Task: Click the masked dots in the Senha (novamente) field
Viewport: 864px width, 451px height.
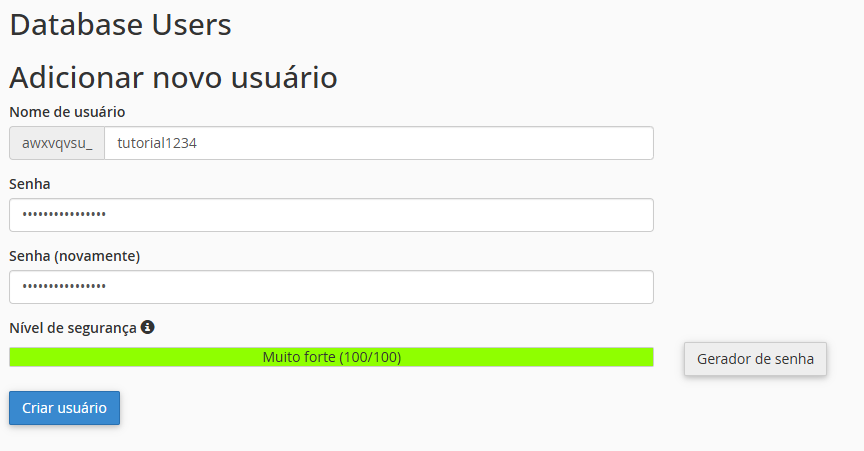Action: [64, 287]
